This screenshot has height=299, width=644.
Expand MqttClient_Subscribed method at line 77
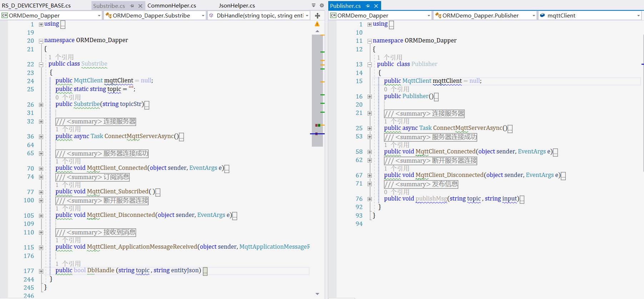[x=41, y=192]
